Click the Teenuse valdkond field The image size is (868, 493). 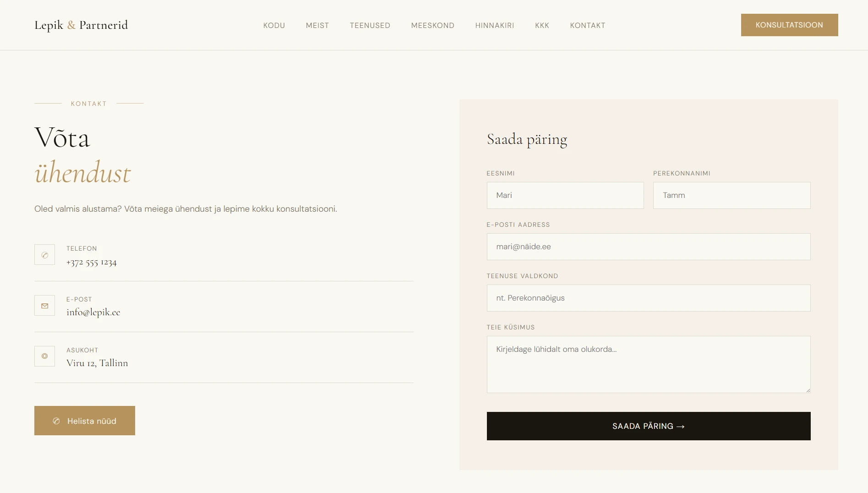click(x=648, y=298)
